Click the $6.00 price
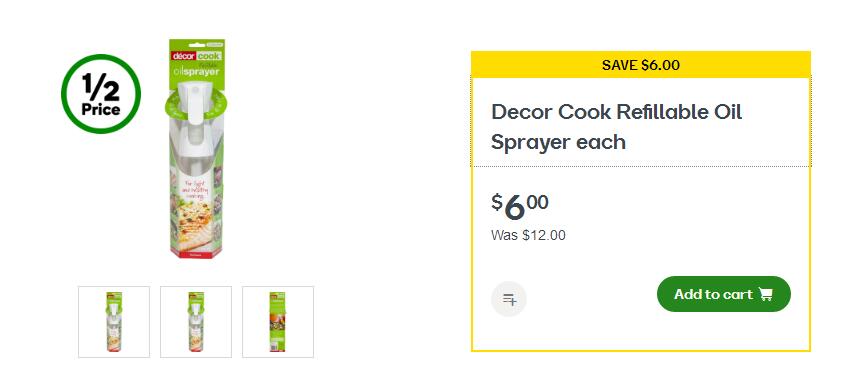855x377 pixels. pyautogui.click(x=520, y=207)
